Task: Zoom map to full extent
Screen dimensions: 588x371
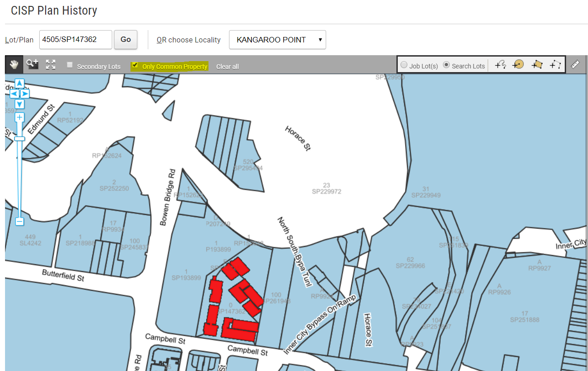Action: (51, 64)
